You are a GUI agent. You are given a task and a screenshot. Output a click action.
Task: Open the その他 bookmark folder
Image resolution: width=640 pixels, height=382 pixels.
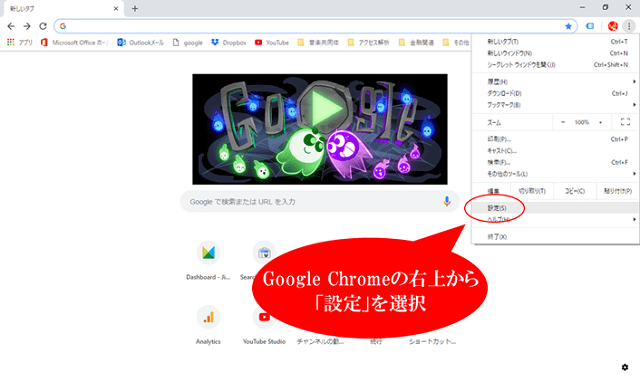point(456,42)
